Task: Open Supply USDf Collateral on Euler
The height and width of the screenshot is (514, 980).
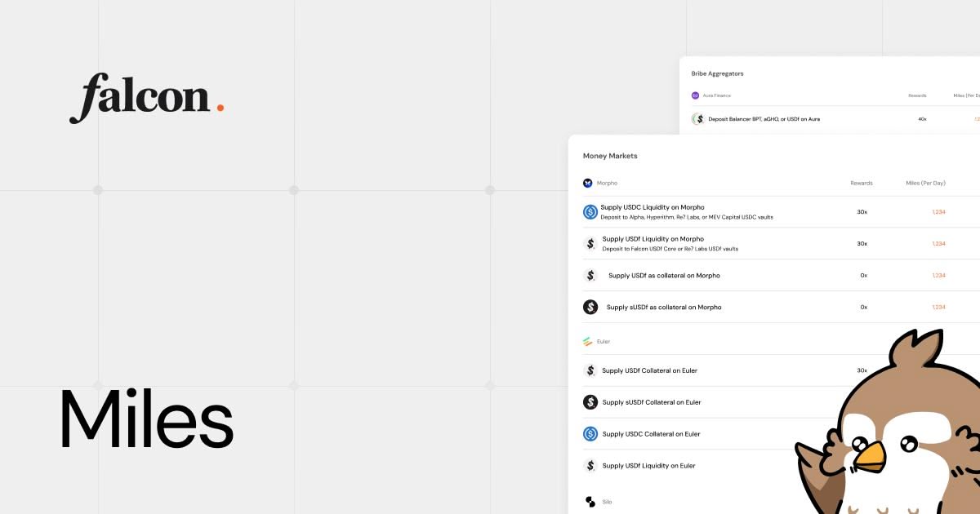Action: pos(649,371)
